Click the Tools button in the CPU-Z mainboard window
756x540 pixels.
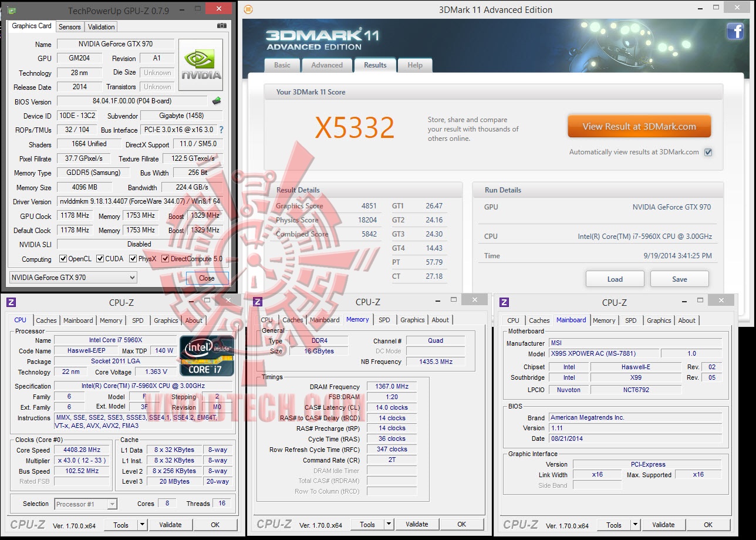(x=614, y=525)
